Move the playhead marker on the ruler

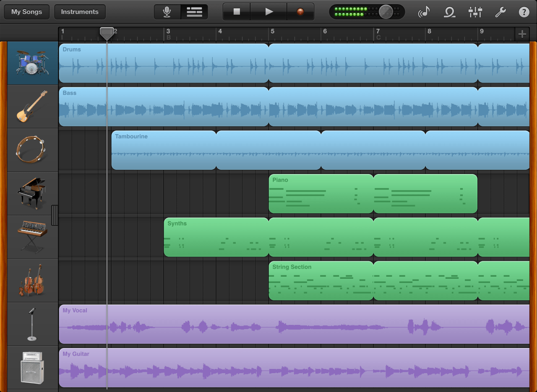click(107, 32)
